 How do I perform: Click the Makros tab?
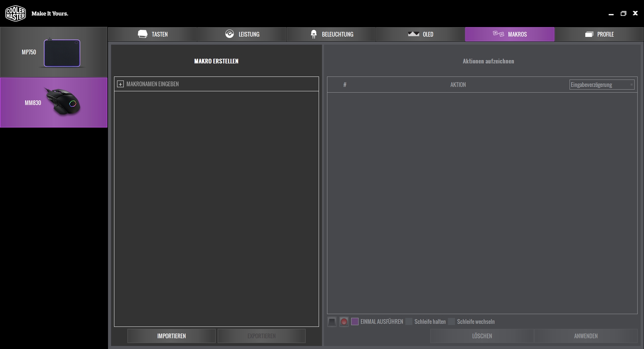509,34
